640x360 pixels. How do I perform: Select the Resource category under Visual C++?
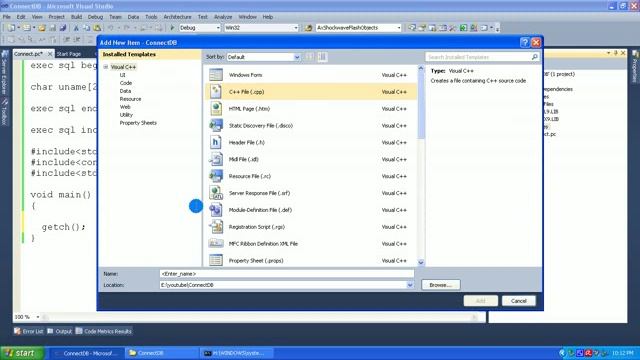pyautogui.click(x=130, y=99)
